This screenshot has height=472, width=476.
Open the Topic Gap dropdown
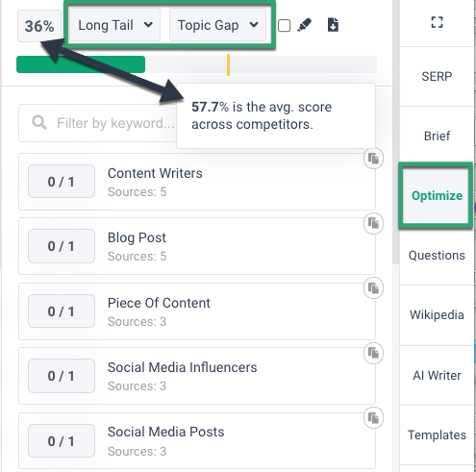(217, 25)
